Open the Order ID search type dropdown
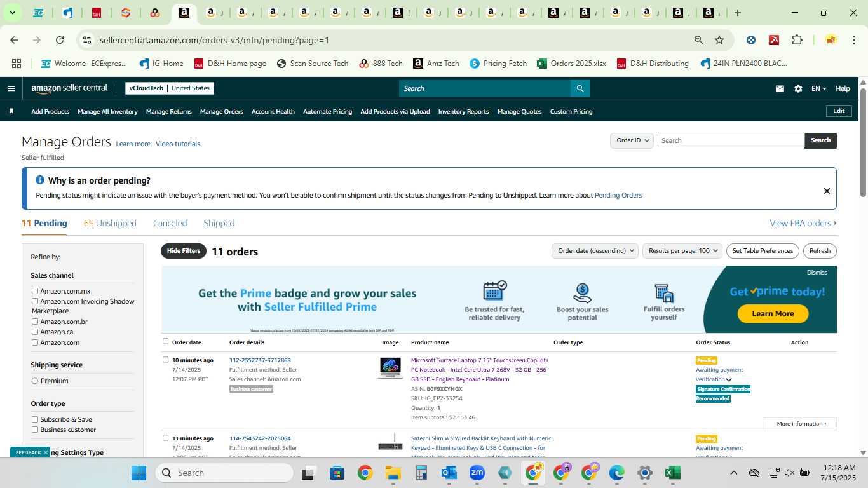The image size is (868, 488). [x=632, y=140]
